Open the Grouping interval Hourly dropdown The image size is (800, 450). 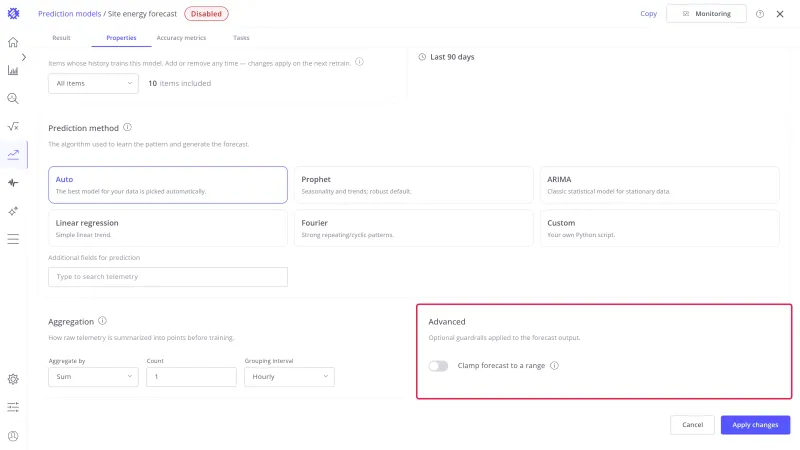[x=289, y=377]
